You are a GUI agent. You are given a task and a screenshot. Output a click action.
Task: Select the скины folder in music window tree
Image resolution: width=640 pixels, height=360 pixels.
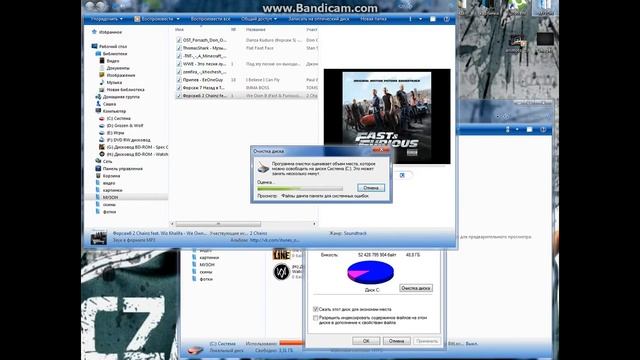[x=109, y=204]
